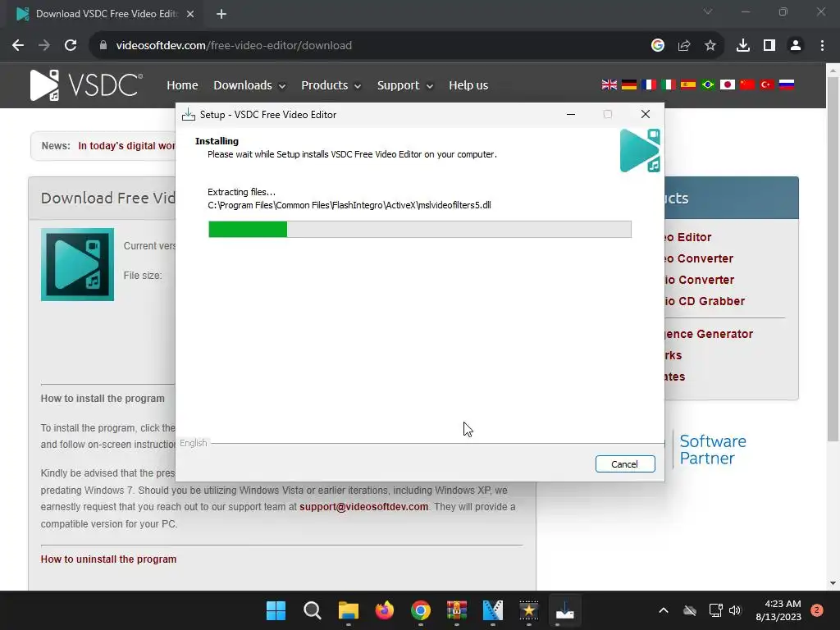The image size is (840, 630).
Task: Show hidden system tray icons
Action: (x=663, y=610)
